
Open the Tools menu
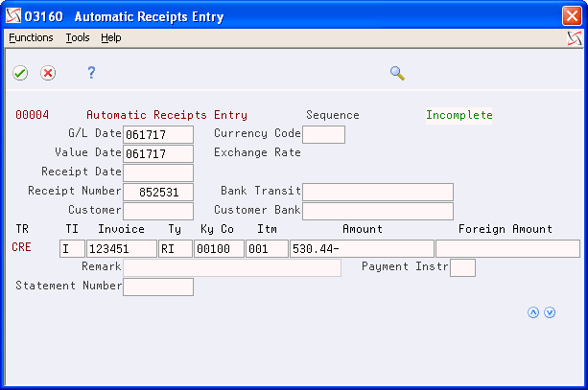(78, 37)
